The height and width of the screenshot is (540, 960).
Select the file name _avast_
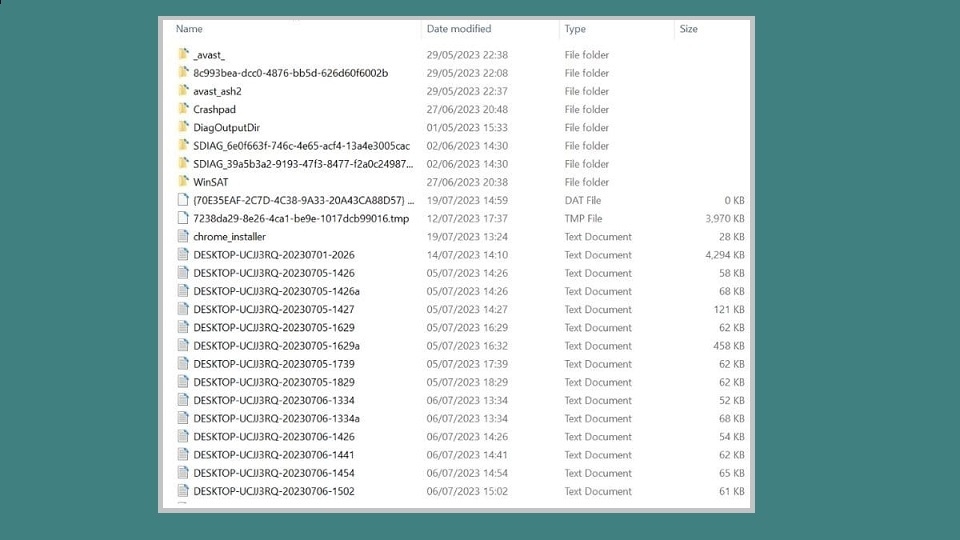[x=209, y=55]
